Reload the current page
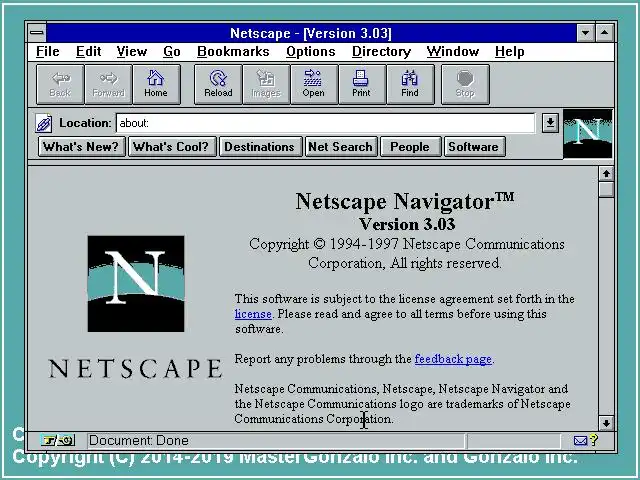The image size is (640, 480). [x=218, y=84]
